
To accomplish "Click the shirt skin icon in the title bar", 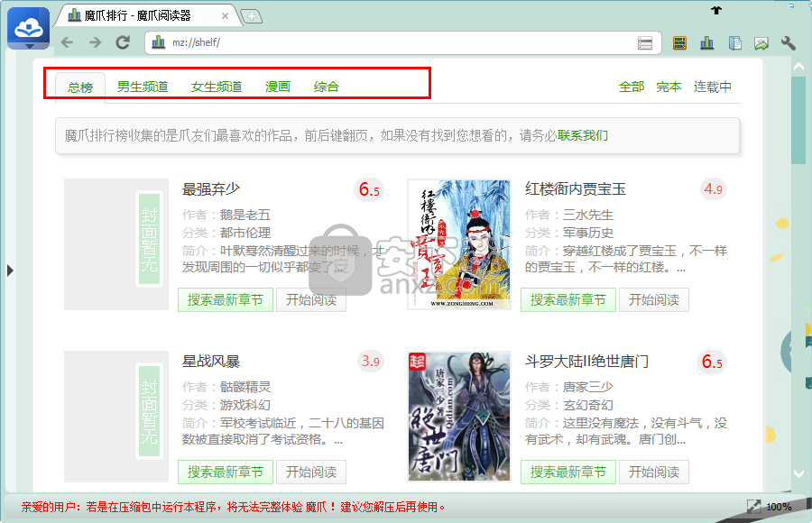I will coord(716,10).
